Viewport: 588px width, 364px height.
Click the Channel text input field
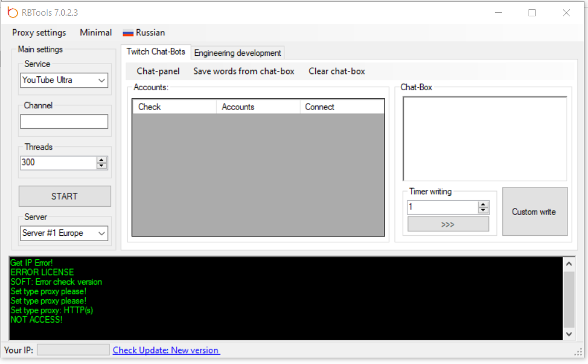click(x=64, y=122)
